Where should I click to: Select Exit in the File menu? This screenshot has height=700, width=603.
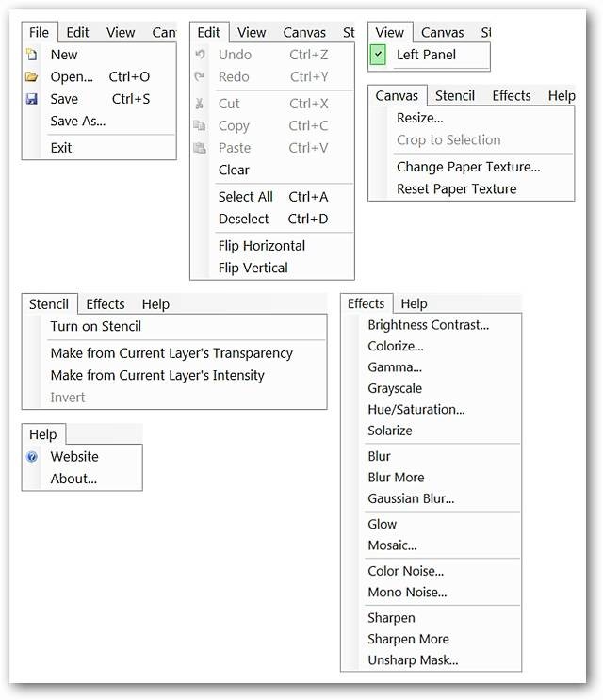[x=61, y=148]
